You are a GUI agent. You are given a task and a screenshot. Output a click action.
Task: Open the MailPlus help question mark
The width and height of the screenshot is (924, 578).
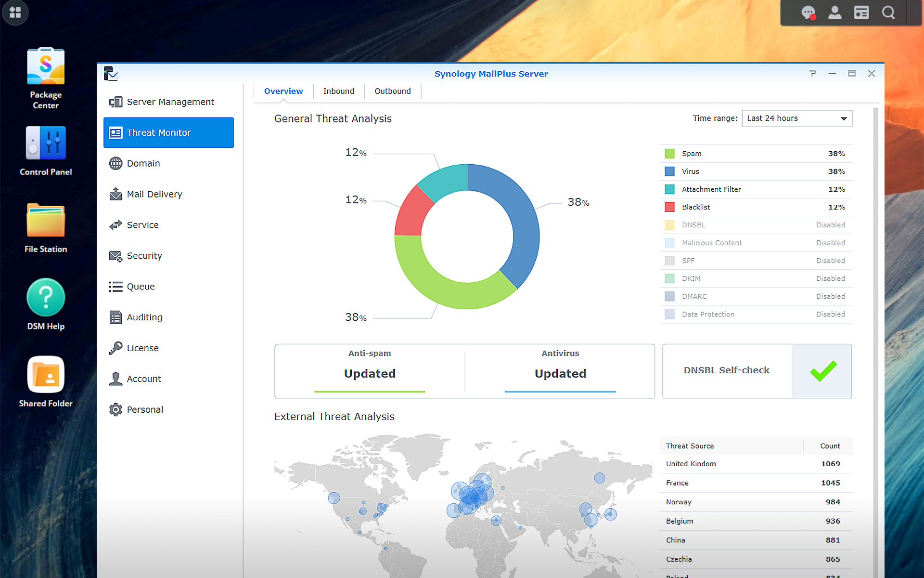pyautogui.click(x=812, y=74)
